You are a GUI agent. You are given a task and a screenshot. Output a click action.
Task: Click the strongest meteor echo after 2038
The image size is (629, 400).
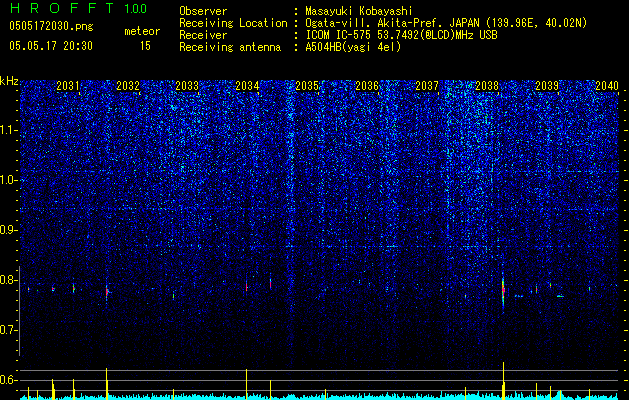pyautogui.click(x=503, y=290)
